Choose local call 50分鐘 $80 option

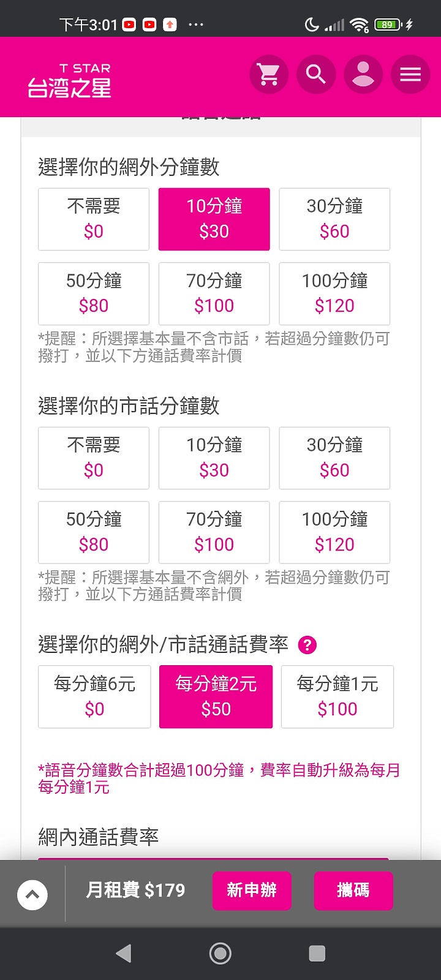pos(94,532)
